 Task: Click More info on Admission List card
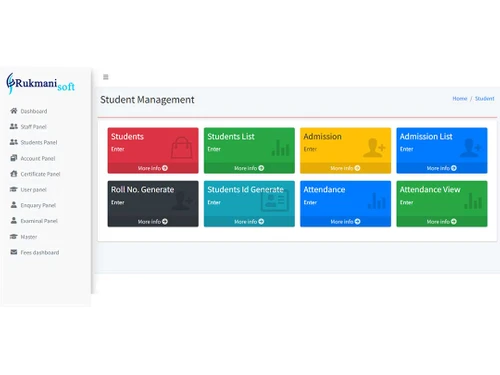click(442, 168)
